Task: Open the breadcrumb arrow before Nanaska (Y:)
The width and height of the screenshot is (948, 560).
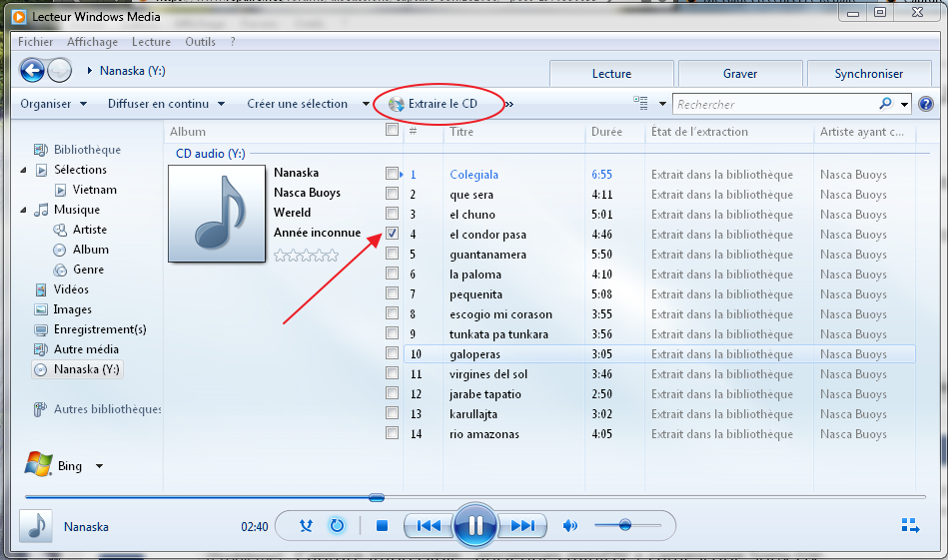Action: coord(90,71)
